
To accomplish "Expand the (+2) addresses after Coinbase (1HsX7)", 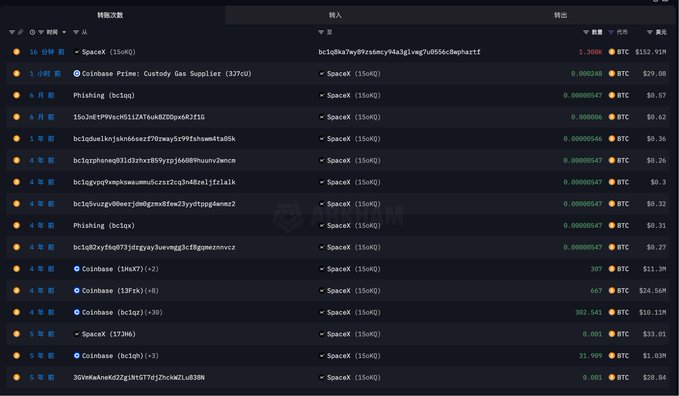I will pyautogui.click(x=152, y=269).
